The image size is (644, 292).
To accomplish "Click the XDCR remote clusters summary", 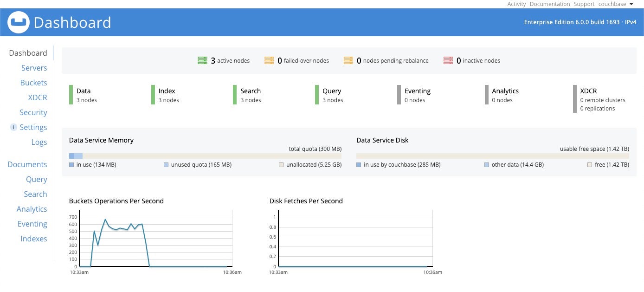I will pyautogui.click(x=603, y=100).
